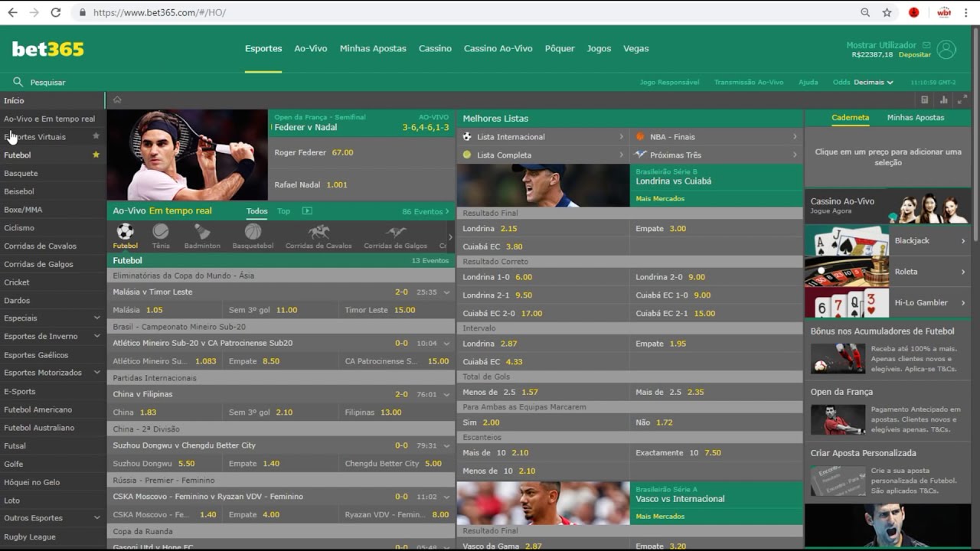The image size is (980, 551).
Task: Select the Top filter in Ao-Vivo
Action: tap(283, 211)
